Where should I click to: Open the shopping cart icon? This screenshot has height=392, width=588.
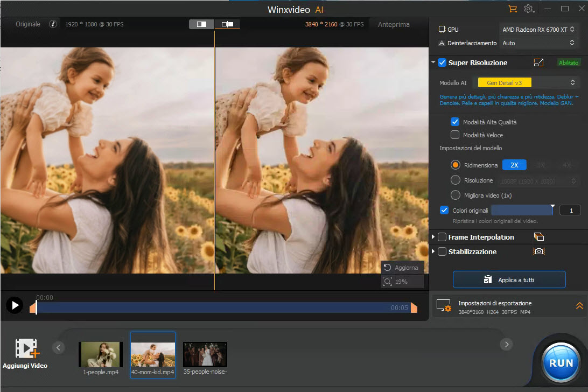point(512,9)
